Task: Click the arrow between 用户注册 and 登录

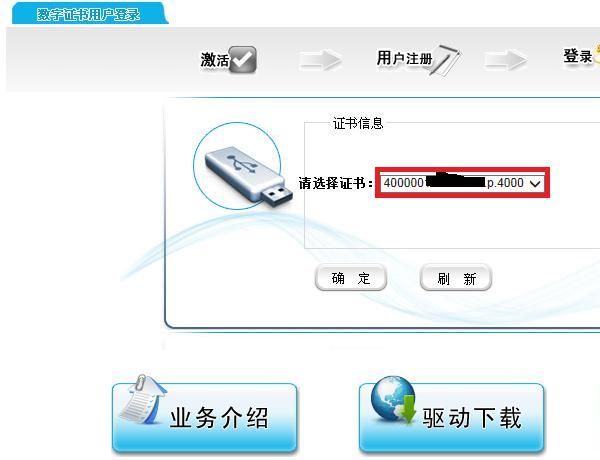Action: (505, 60)
